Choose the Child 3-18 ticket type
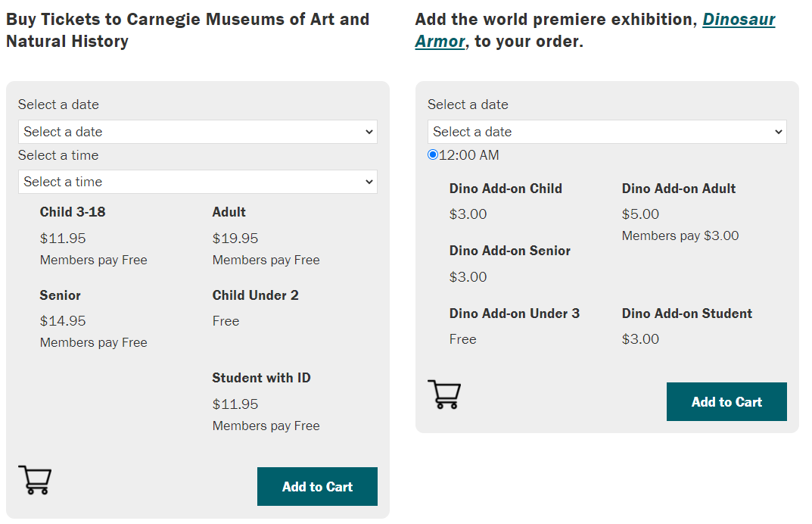Viewport: 812px width, 524px height. (x=73, y=212)
